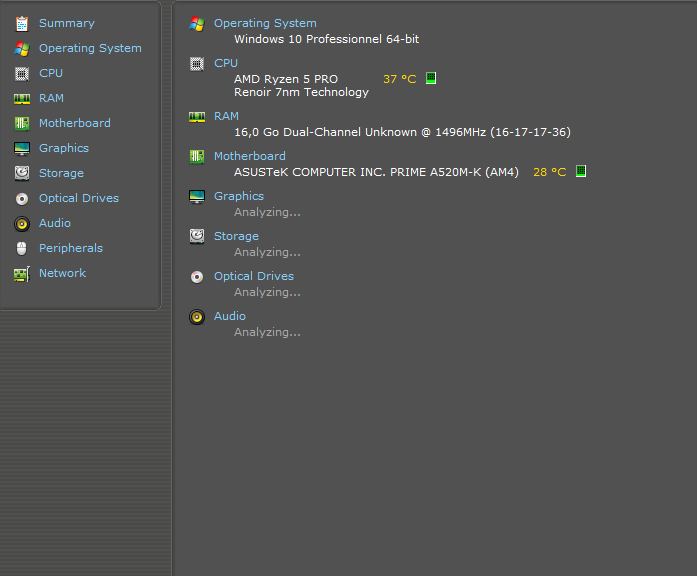Click the Motherboard icon in sidebar
The width and height of the screenshot is (697, 576).
[x=21, y=123]
